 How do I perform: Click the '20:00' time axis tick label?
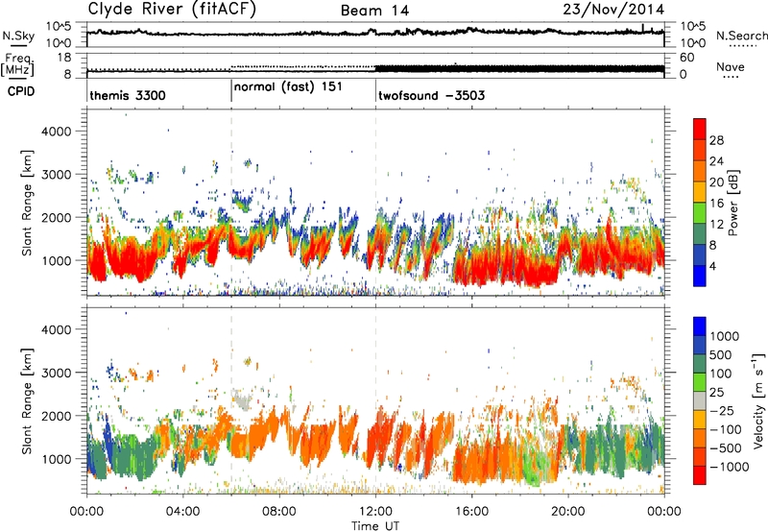[567, 512]
